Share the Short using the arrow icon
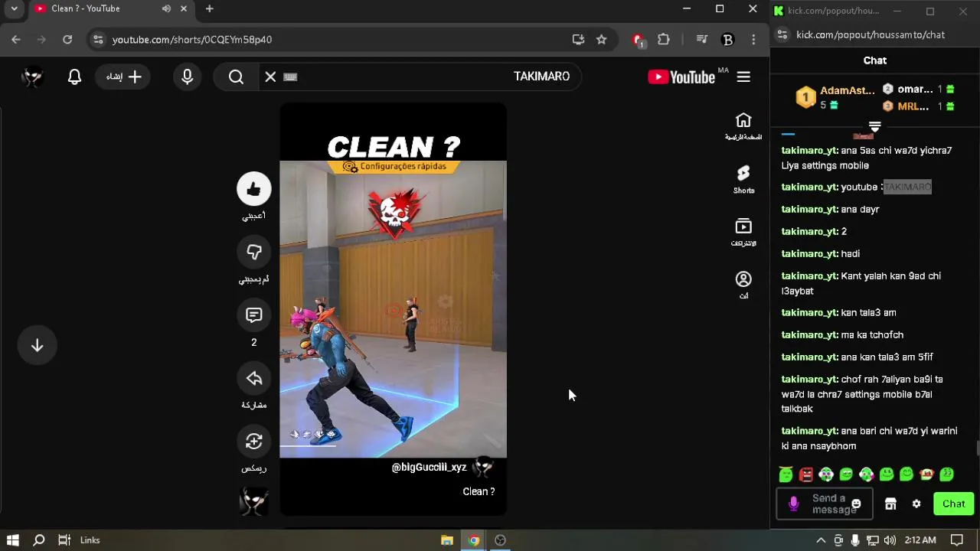This screenshot has width=980, height=551. (254, 378)
